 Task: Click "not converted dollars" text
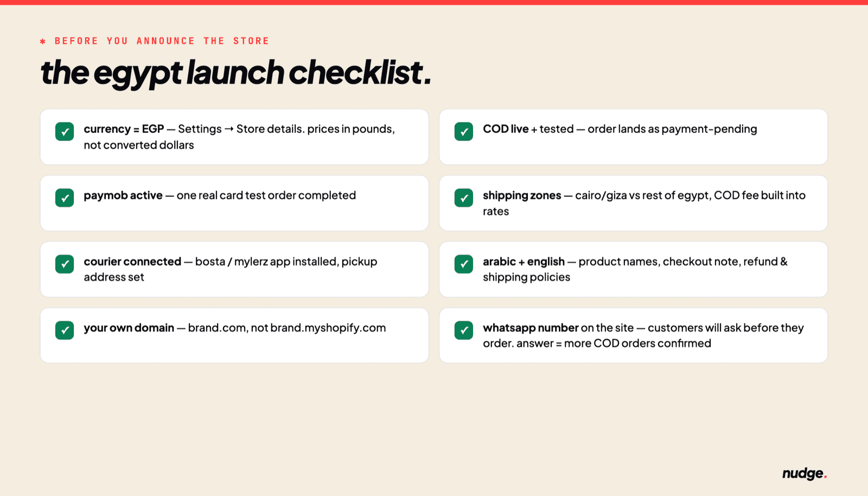pyautogui.click(x=139, y=145)
